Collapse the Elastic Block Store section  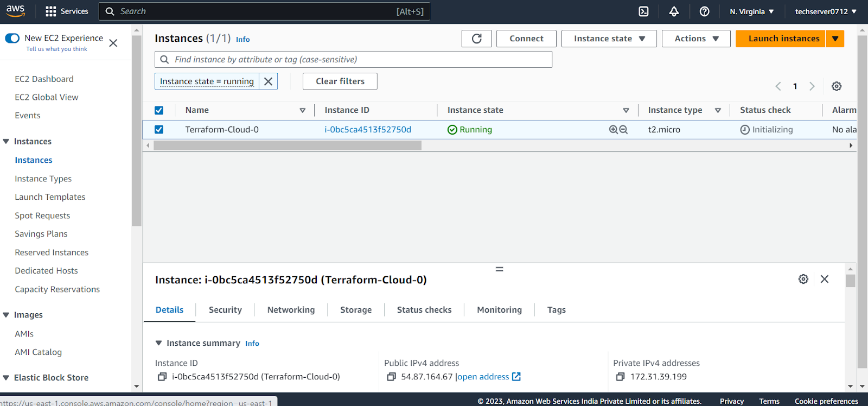pyautogui.click(x=6, y=378)
